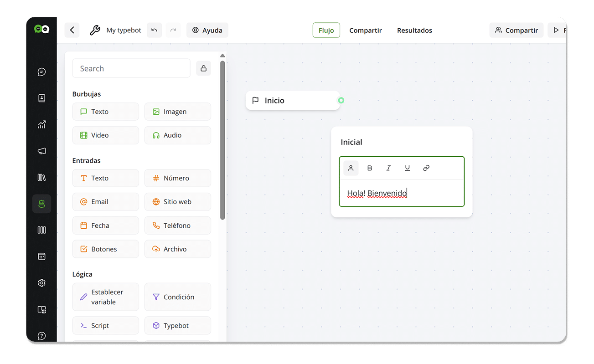This screenshot has width=594, height=364.
Task: Add the Condición logic block
Action: (178, 297)
